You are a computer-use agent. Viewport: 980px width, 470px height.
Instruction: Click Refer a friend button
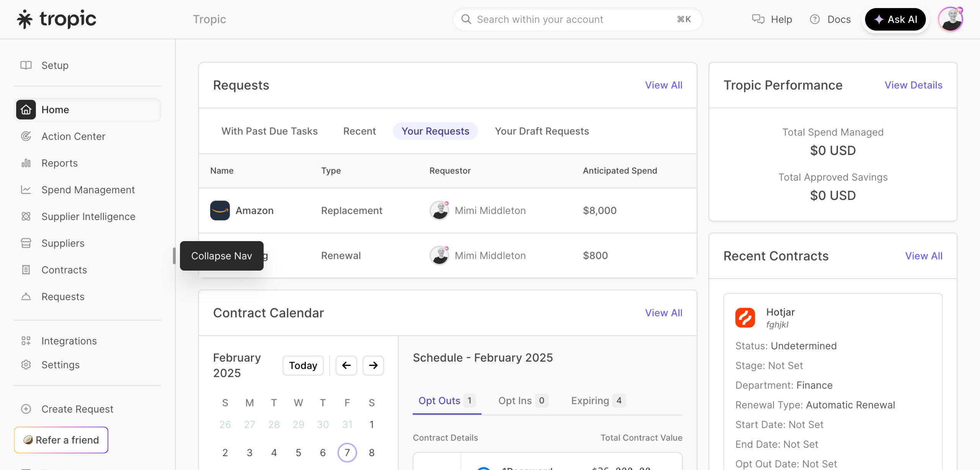pos(61,440)
